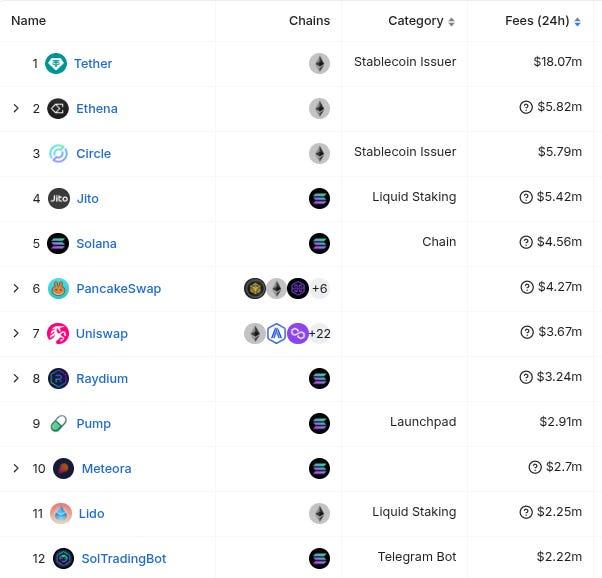Expand the PancakeSwap row chevron
The height and width of the screenshot is (578, 602).
point(16,288)
